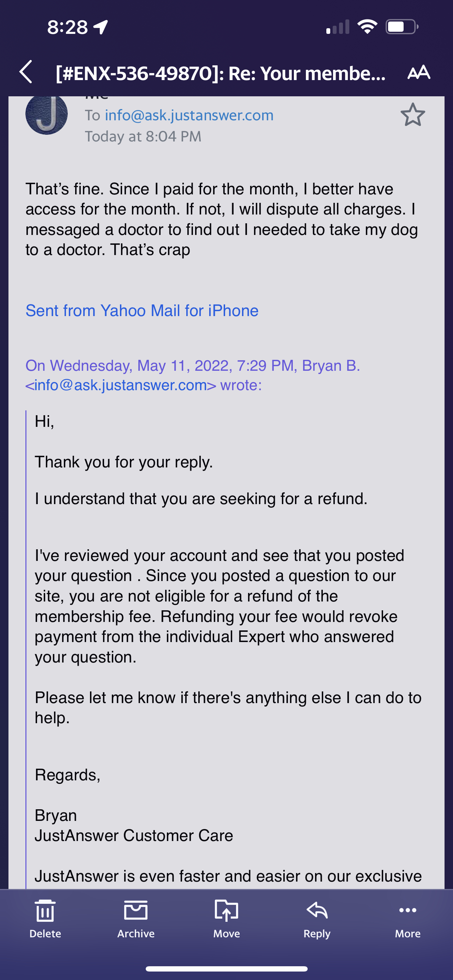Tap the cellular signal strength icon
This screenshot has height=980, width=453.
click(x=338, y=27)
